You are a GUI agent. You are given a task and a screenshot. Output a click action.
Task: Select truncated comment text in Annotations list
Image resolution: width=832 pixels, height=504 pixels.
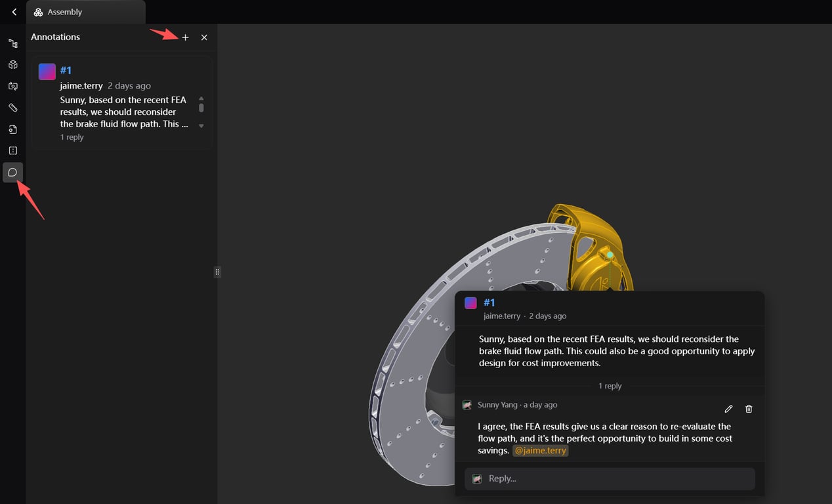[x=124, y=112]
